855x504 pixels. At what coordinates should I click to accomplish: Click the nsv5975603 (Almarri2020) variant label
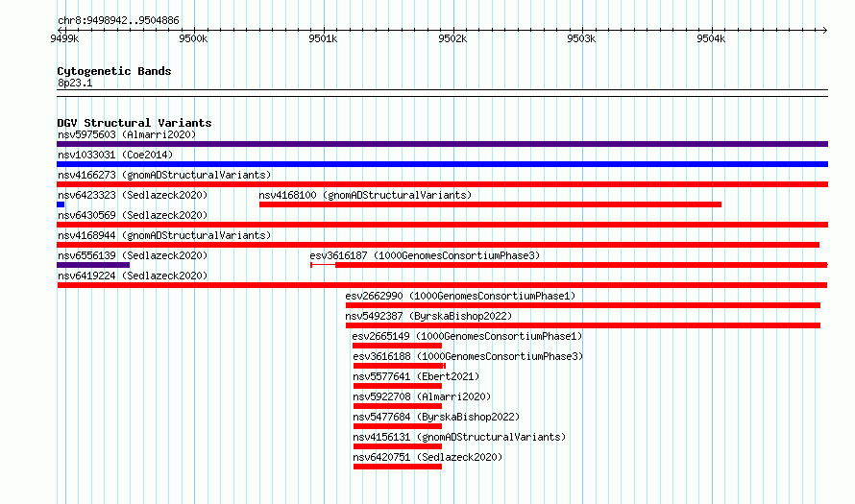tap(127, 134)
